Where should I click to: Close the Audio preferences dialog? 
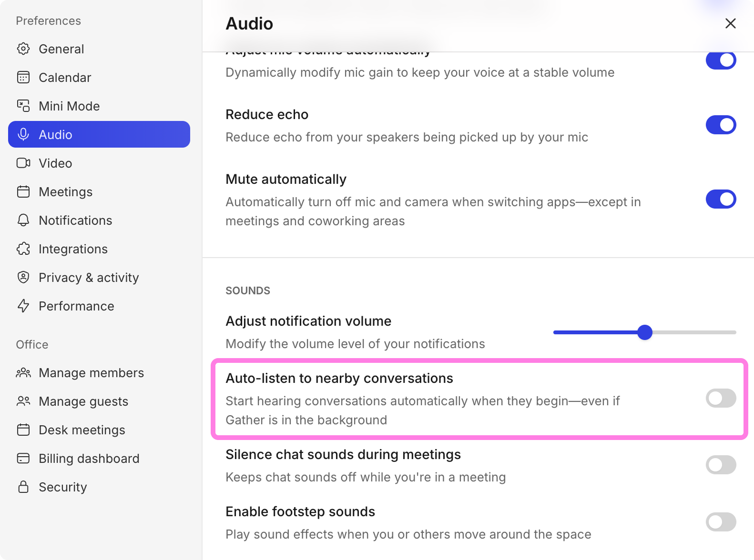click(730, 23)
